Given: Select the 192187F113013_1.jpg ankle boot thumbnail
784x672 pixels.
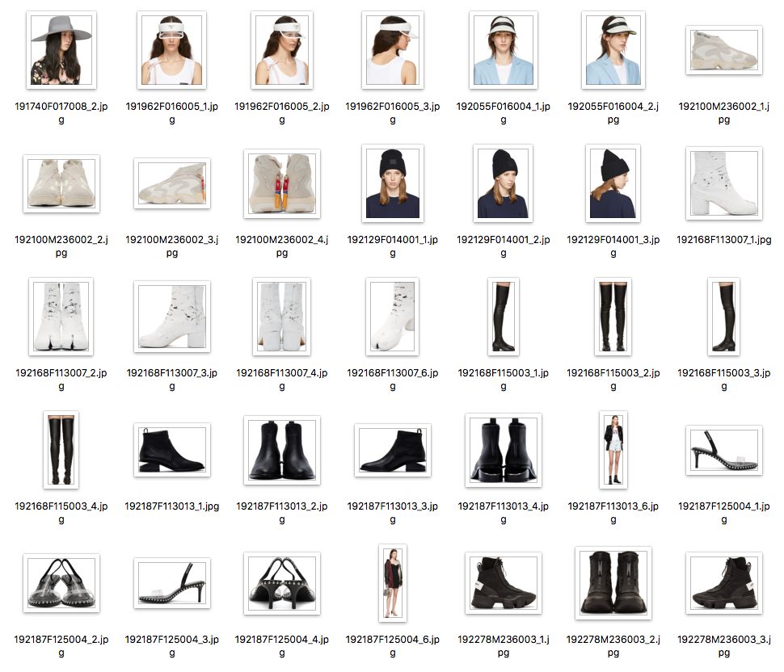Looking at the screenshot, I should pyautogui.click(x=171, y=450).
